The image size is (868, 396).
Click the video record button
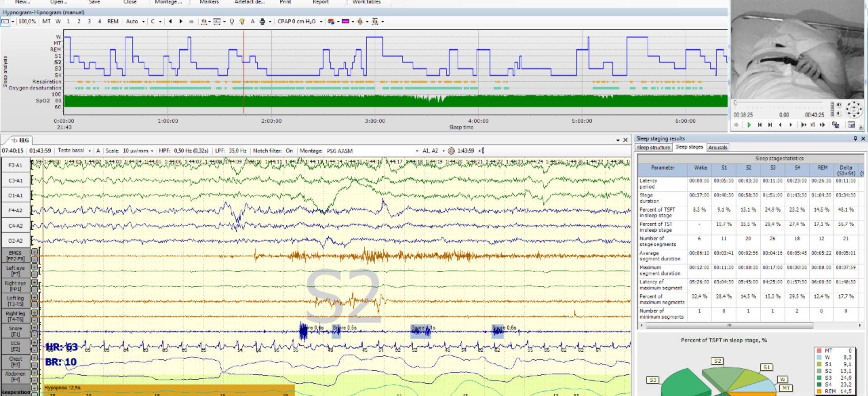click(x=736, y=125)
